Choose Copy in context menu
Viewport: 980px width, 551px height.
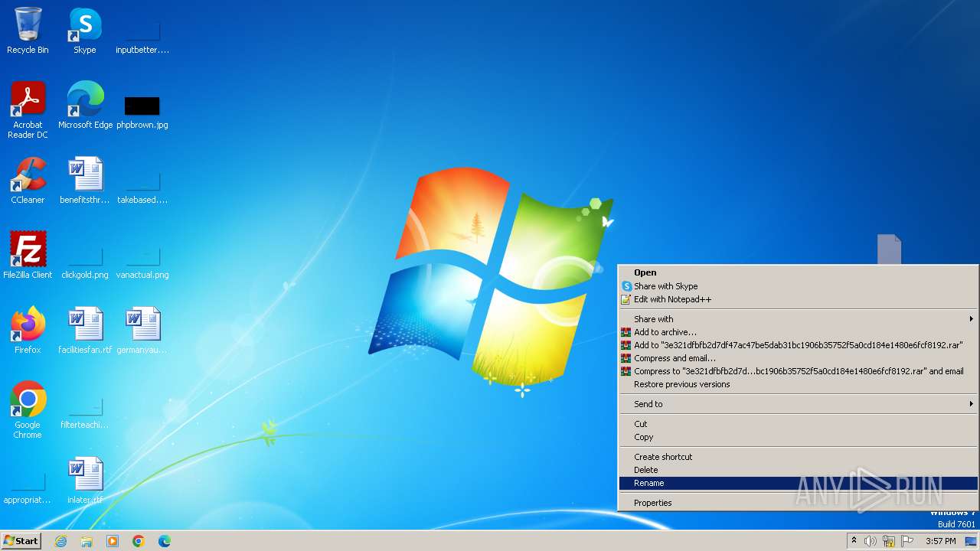798,437
